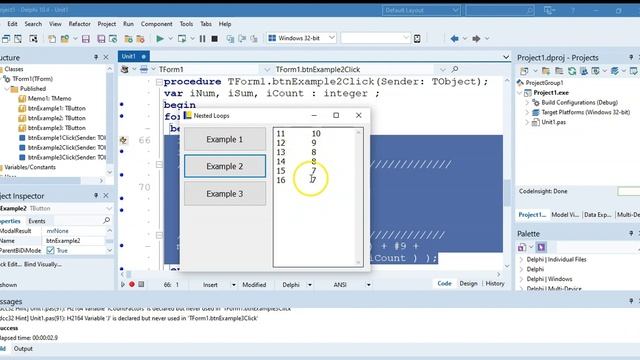
Task: Run the project with the green play icon
Action: click(x=160, y=39)
